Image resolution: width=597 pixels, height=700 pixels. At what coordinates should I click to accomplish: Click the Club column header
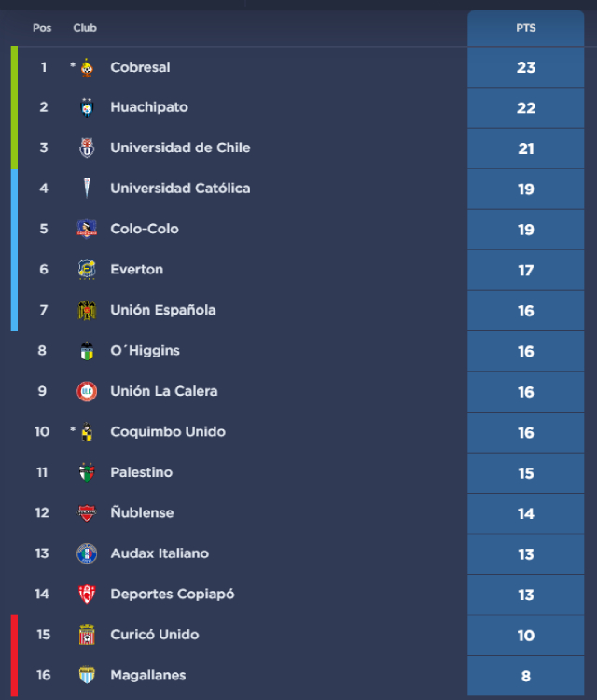pos(85,28)
